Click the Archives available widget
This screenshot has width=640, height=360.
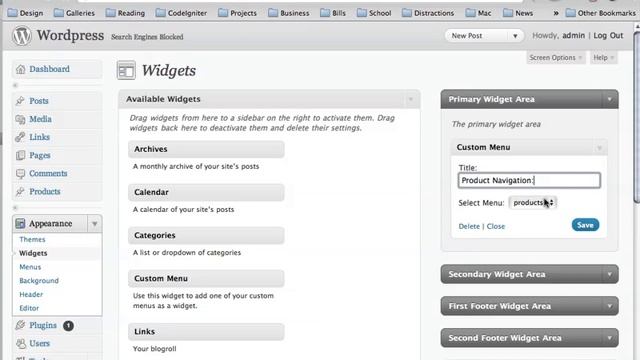tap(206, 149)
